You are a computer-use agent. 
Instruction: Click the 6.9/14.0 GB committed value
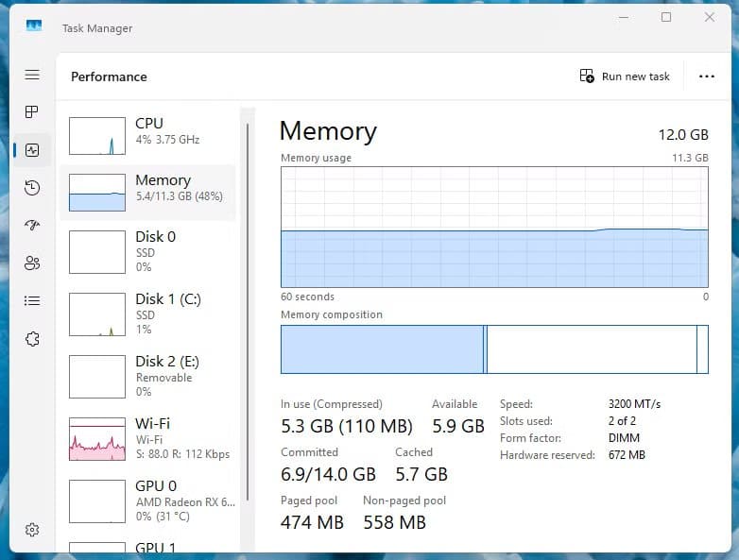coord(328,474)
